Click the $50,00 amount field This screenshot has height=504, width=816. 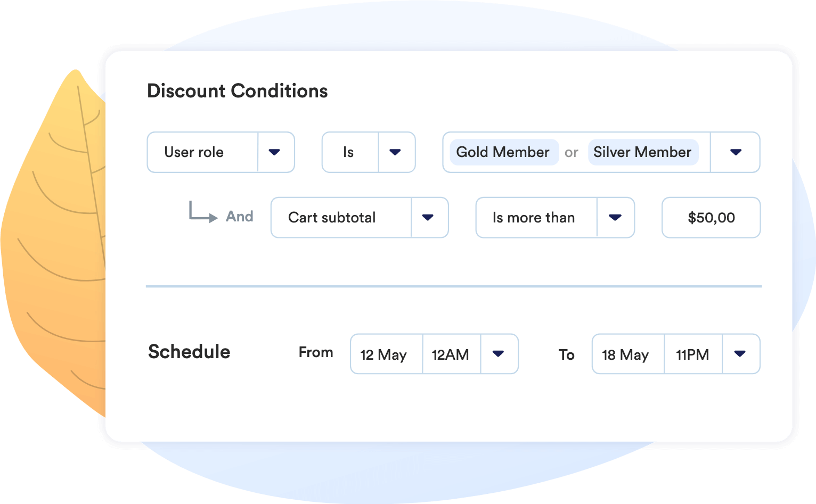tap(711, 218)
